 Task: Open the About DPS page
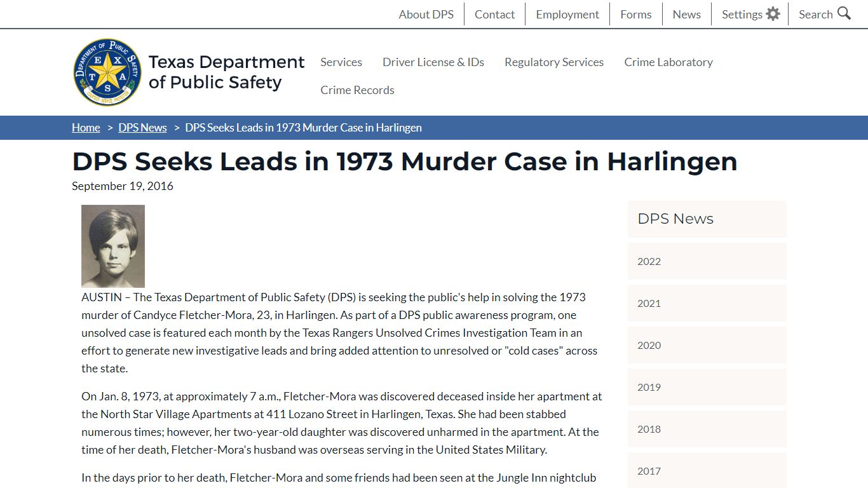pos(426,14)
